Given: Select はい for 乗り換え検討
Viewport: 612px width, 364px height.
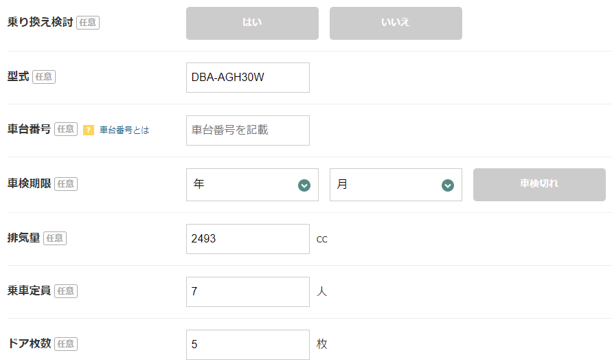Looking at the screenshot, I should point(252,23).
